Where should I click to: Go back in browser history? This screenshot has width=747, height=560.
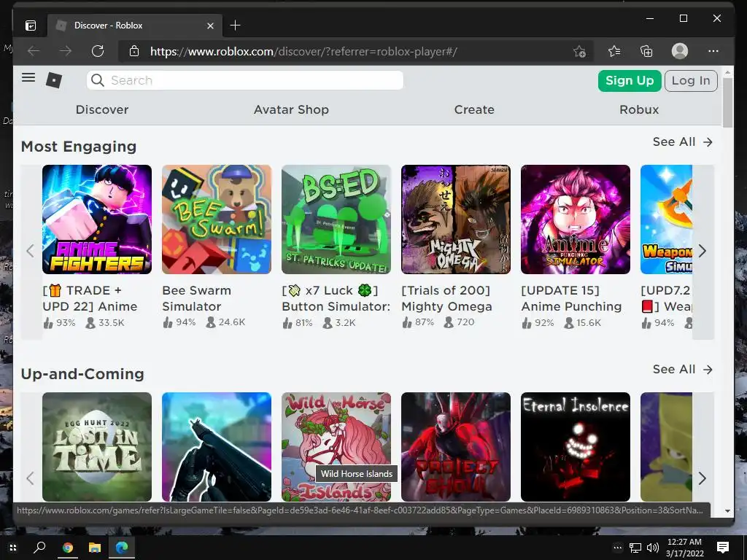34,51
